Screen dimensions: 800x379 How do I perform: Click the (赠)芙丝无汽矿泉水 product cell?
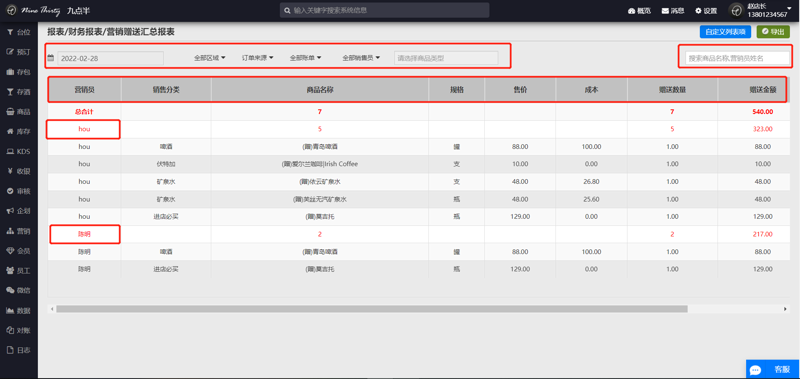(x=320, y=199)
